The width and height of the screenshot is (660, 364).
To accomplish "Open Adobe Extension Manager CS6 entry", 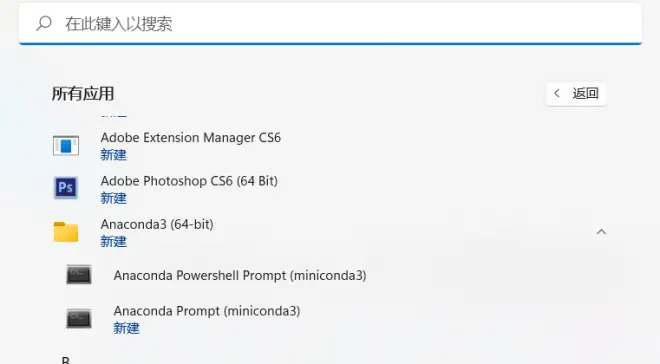I will coord(330,146).
